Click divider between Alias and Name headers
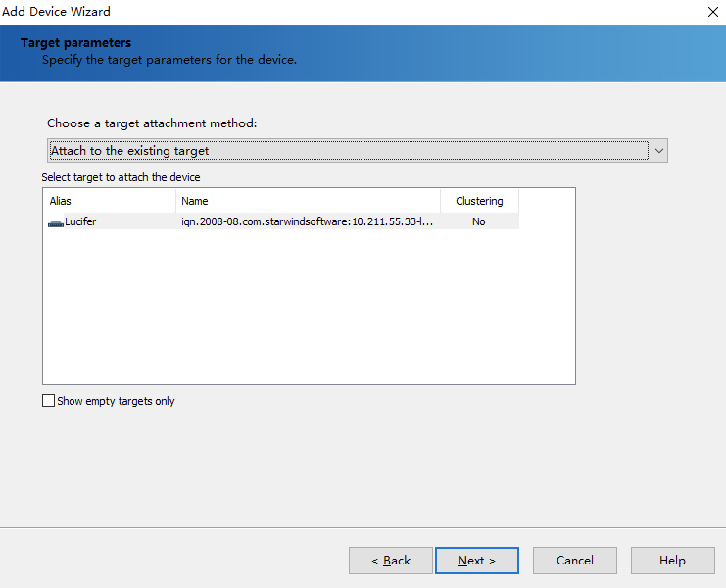This screenshot has height=588, width=726. point(176,201)
